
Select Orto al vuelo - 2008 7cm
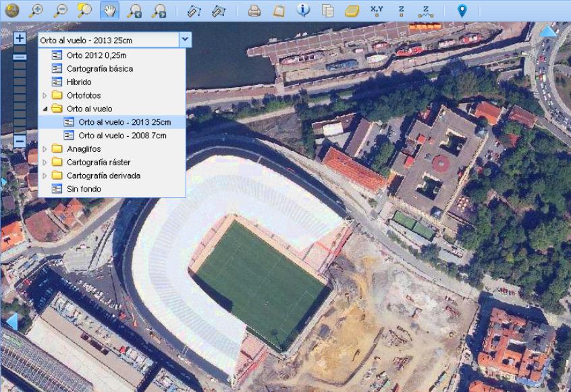click(121, 136)
